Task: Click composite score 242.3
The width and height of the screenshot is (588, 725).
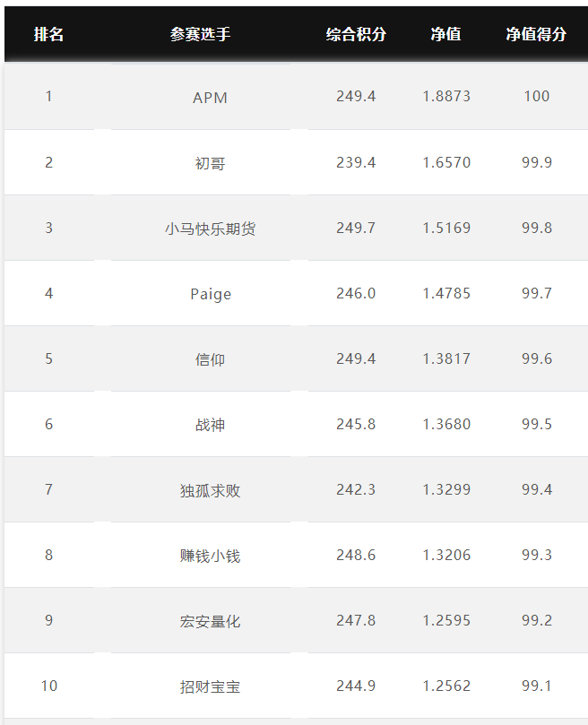Action: tap(356, 489)
